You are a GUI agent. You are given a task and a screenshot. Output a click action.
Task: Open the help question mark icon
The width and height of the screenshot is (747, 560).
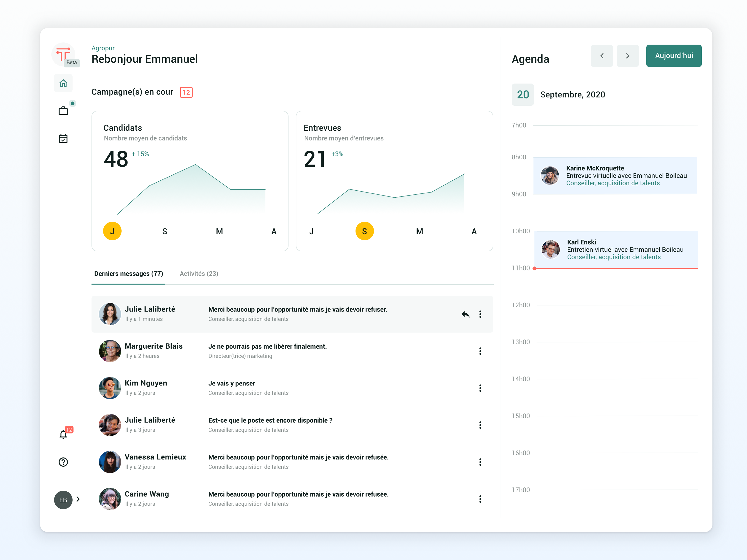tap(63, 462)
